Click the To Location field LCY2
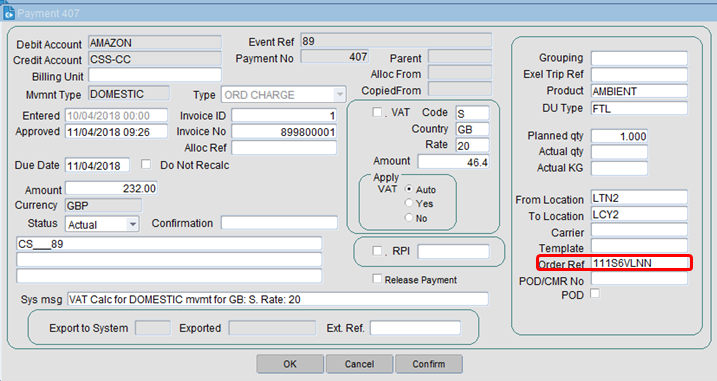Viewport: 717px width, 381px height. (639, 214)
